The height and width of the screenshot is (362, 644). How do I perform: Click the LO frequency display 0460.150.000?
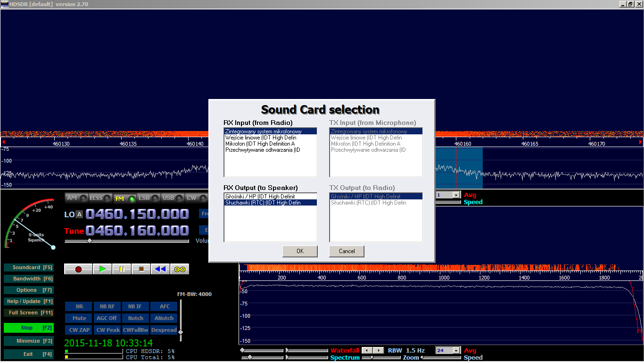coord(137,214)
